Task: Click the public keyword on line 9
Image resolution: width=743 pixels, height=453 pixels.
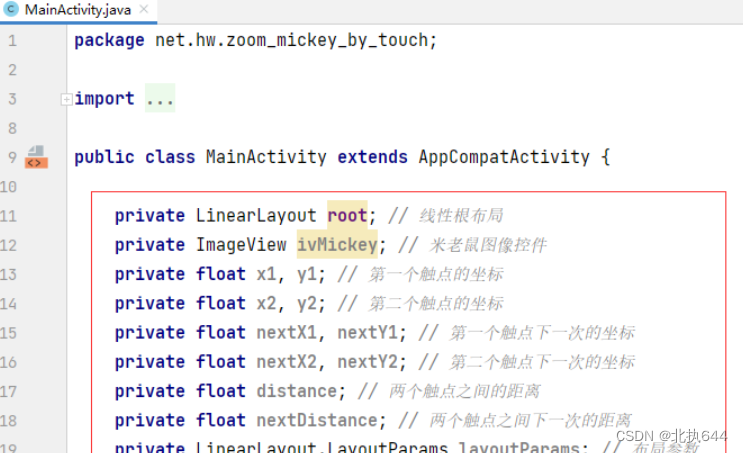Action: [x=104, y=157]
